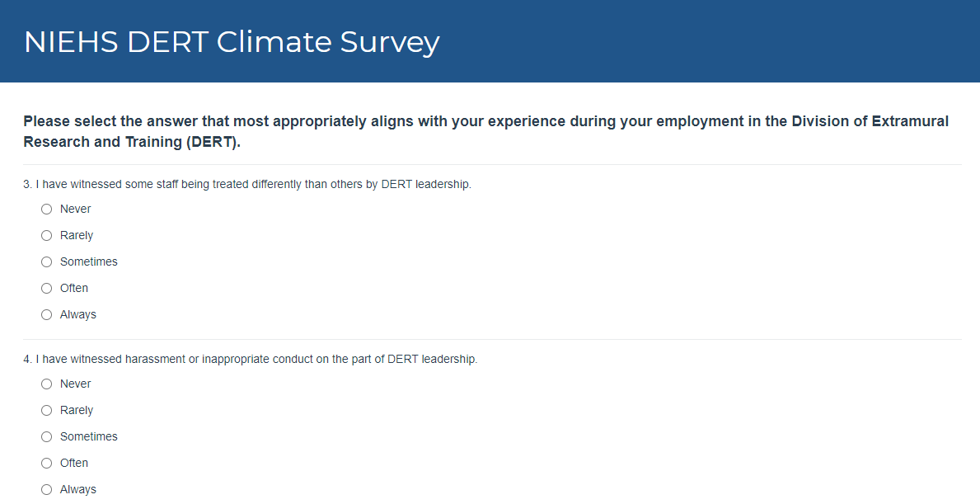
Task: Select Never radio button for question 3
Action: pos(47,210)
